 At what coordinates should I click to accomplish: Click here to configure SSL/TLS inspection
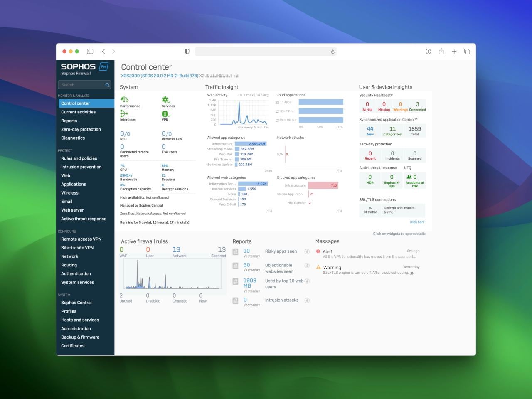pyautogui.click(x=417, y=222)
